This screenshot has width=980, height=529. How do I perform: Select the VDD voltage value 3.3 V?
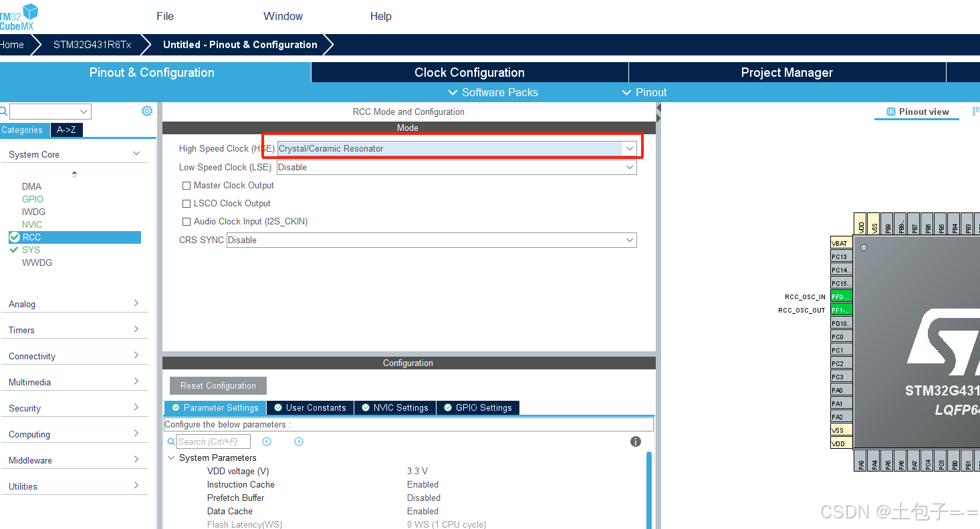[x=417, y=471]
